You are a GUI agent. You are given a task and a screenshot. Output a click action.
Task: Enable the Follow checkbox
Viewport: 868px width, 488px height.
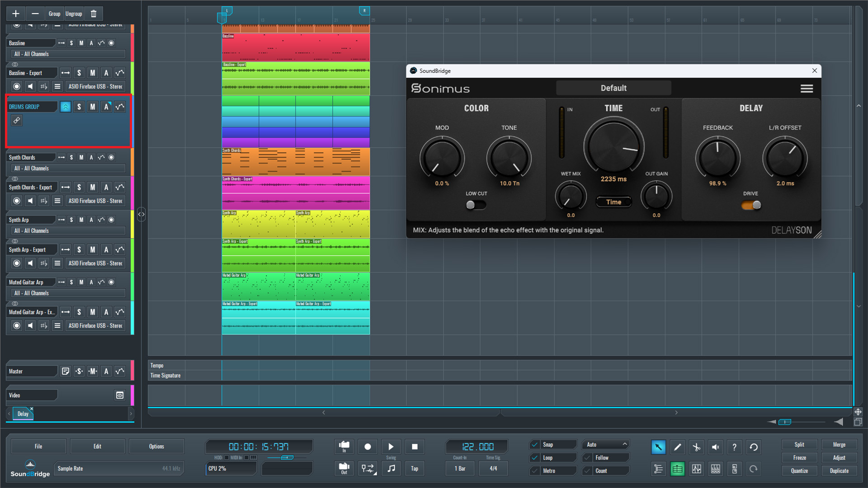[588, 458]
